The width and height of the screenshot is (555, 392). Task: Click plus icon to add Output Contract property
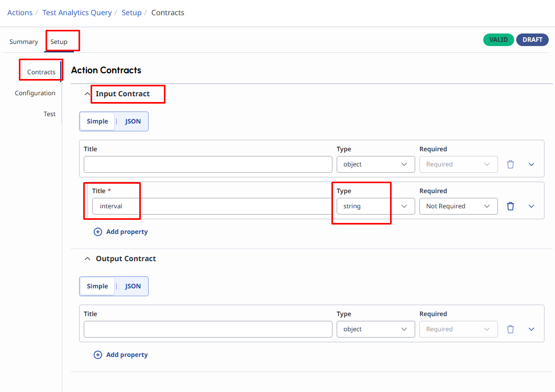(x=98, y=355)
